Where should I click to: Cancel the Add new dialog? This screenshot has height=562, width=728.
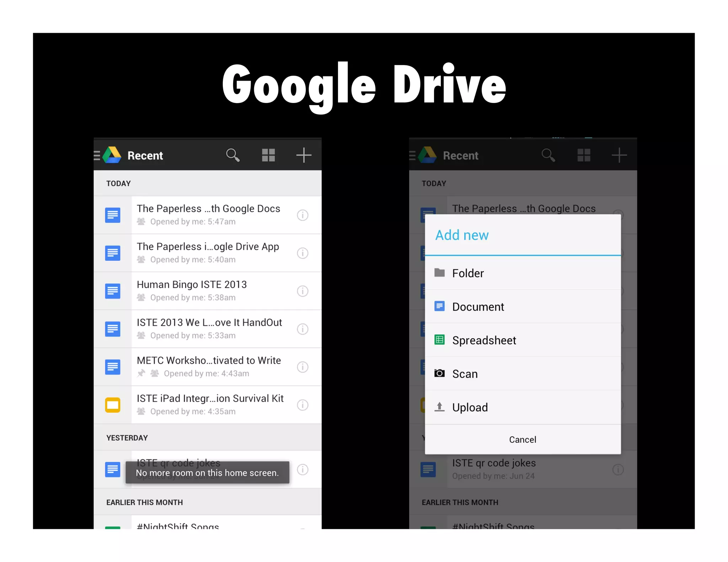tap(523, 439)
